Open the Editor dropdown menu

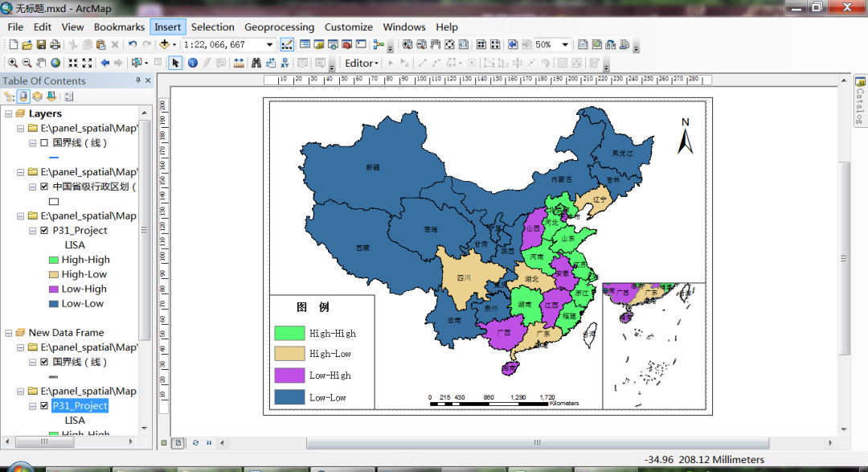click(x=362, y=64)
